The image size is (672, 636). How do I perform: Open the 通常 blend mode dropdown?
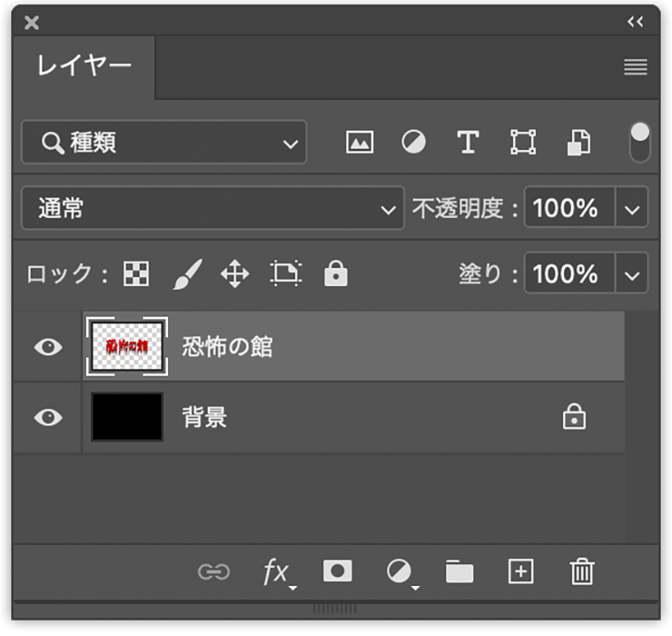[212, 209]
